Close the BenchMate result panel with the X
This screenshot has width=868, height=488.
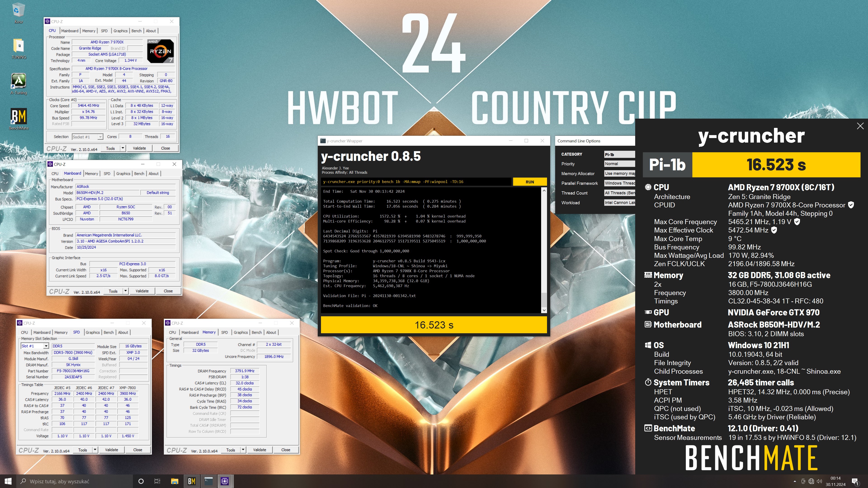pyautogui.click(x=860, y=126)
